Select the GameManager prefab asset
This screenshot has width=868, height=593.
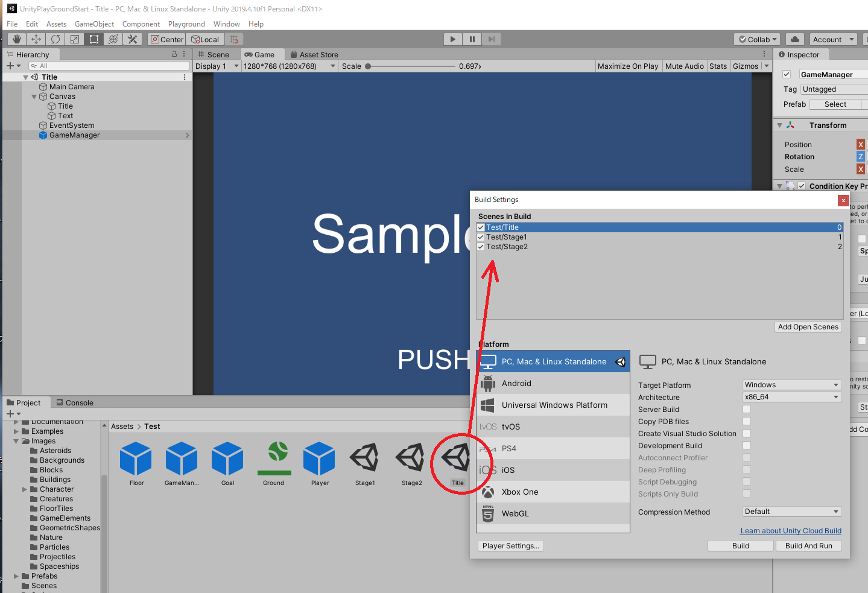pyautogui.click(x=182, y=463)
